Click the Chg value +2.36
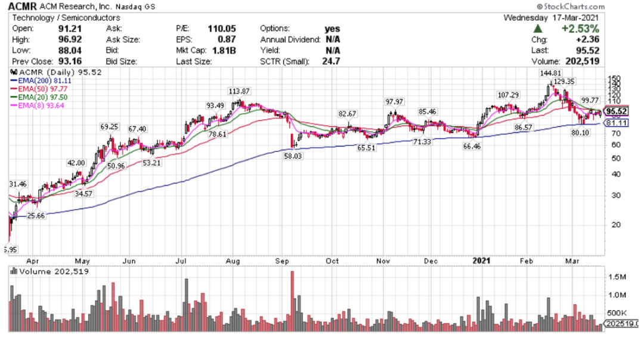This screenshot has width=644, height=342. click(x=587, y=39)
